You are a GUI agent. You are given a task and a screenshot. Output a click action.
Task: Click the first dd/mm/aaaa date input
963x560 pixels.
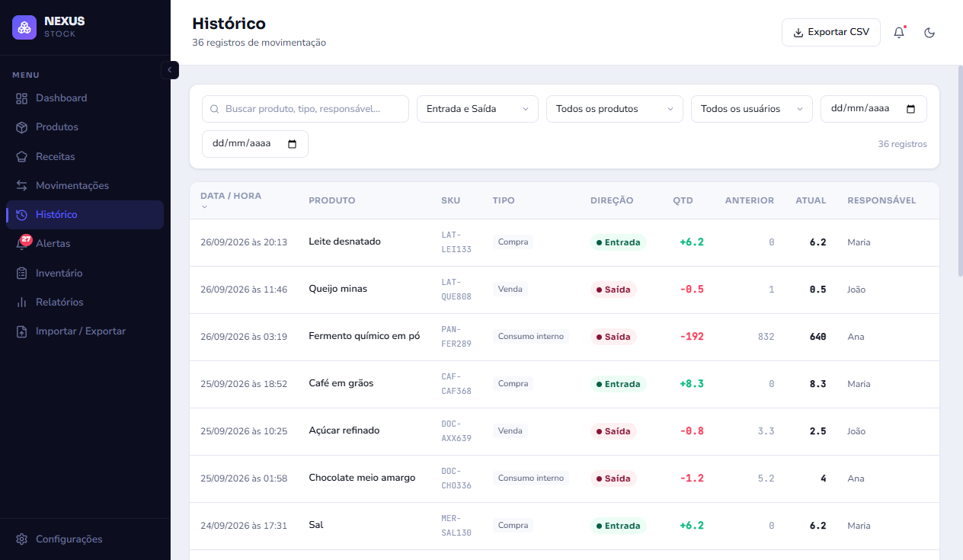[874, 109]
